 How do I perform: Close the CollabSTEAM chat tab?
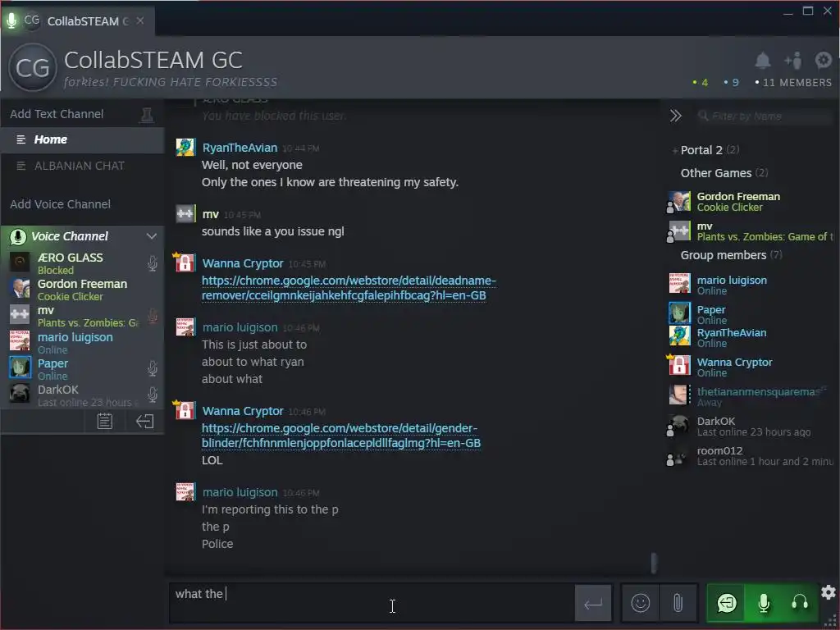[x=139, y=21]
